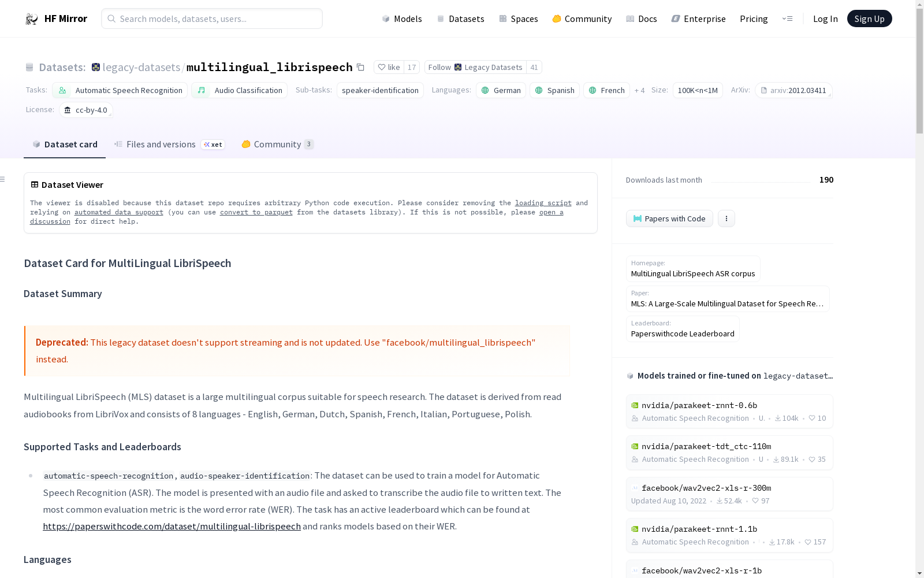Open the MLS paper link
The width and height of the screenshot is (924, 578).
coord(728,299)
